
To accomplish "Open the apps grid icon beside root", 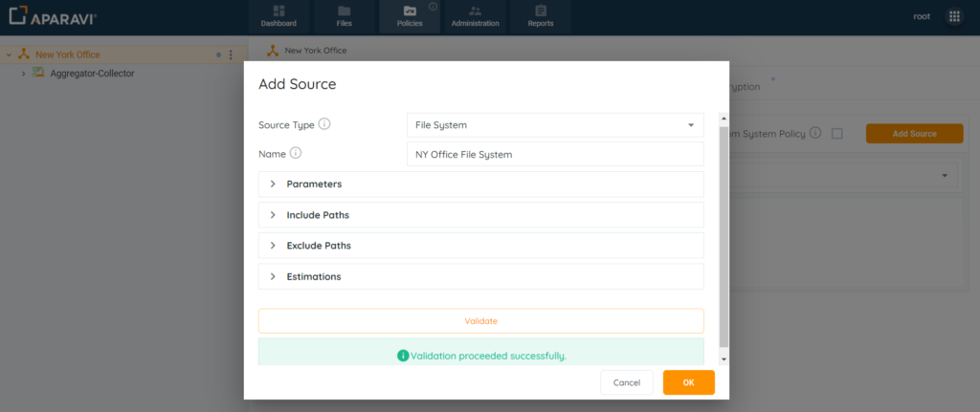I will [953, 16].
